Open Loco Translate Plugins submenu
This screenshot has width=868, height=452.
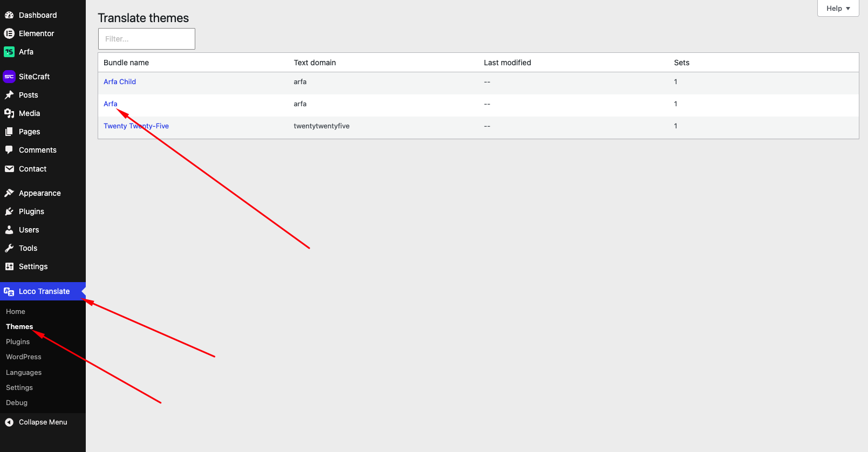[18, 342]
